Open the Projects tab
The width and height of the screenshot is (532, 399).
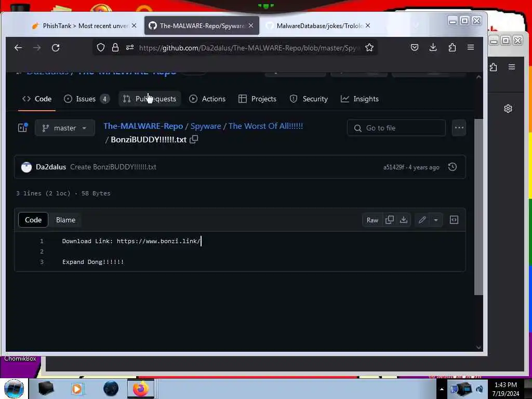[x=258, y=99]
